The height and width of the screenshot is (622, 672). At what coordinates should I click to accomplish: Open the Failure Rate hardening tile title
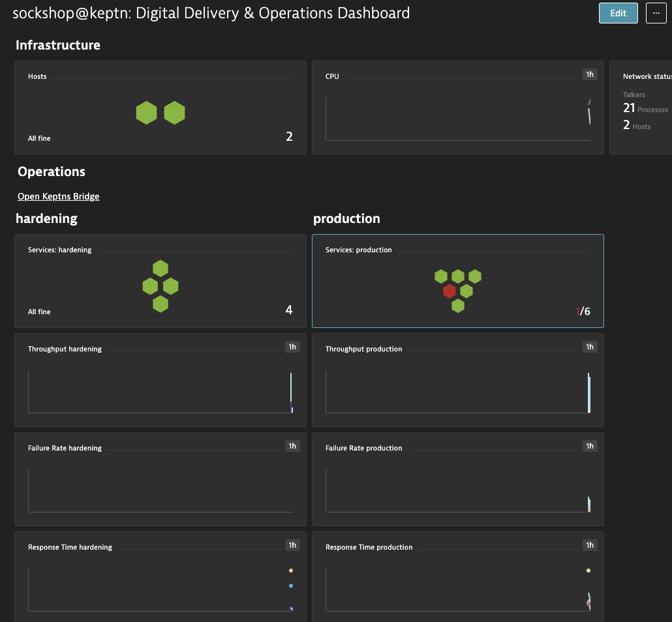(x=65, y=448)
